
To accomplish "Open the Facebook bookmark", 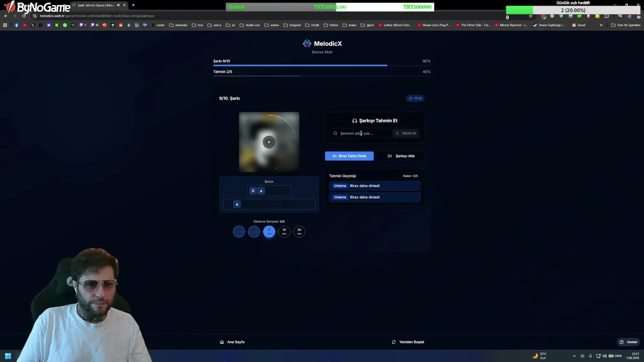I will pyautogui.click(x=17, y=25).
